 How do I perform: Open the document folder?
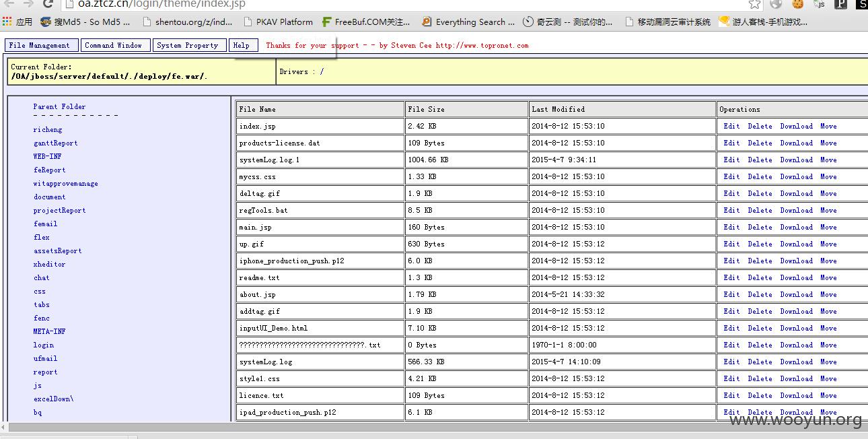(50, 197)
